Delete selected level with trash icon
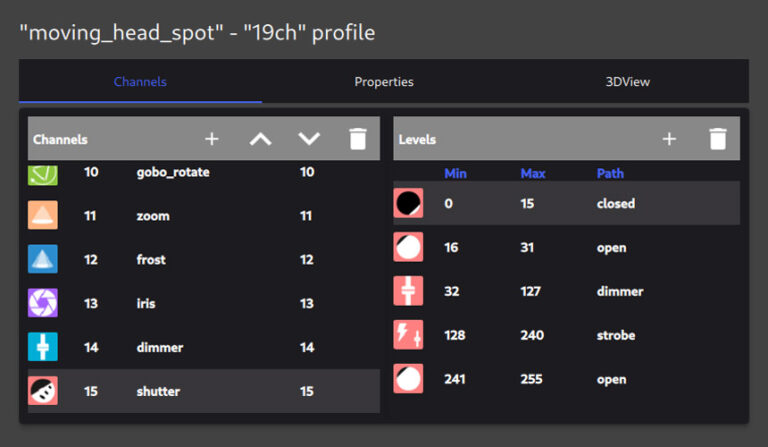This screenshot has width=768, height=447. (718, 139)
